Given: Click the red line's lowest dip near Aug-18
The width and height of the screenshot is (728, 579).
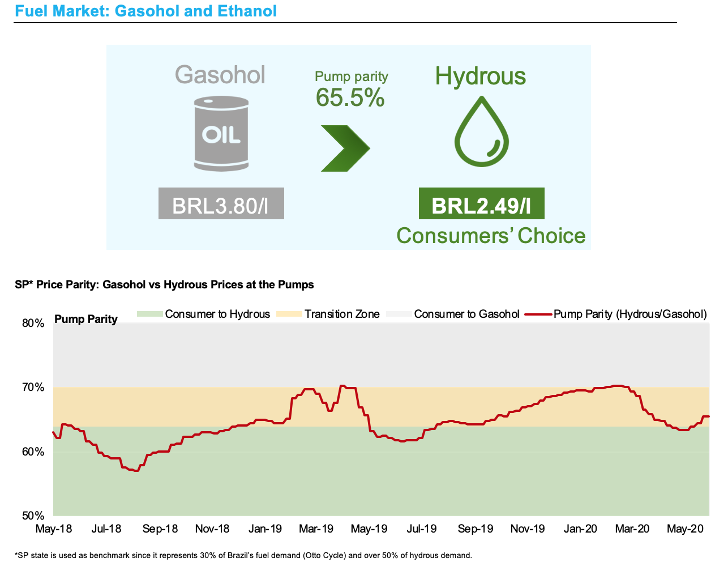Looking at the screenshot, I should (135, 470).
